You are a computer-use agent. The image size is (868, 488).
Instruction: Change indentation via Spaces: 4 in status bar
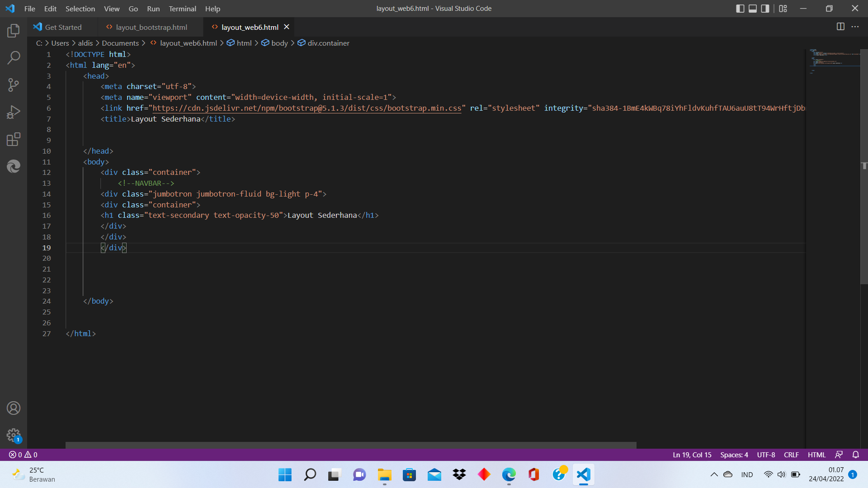[734, 455]
